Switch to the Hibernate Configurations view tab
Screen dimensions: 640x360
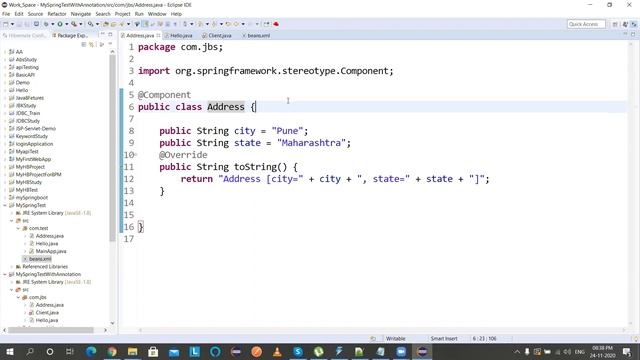(x=24, y=36)
